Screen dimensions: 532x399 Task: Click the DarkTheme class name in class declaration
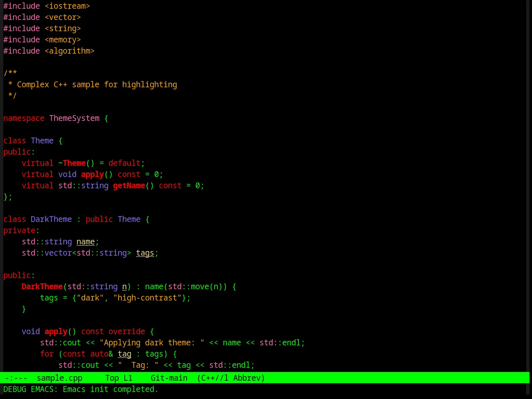coord(51,219)
